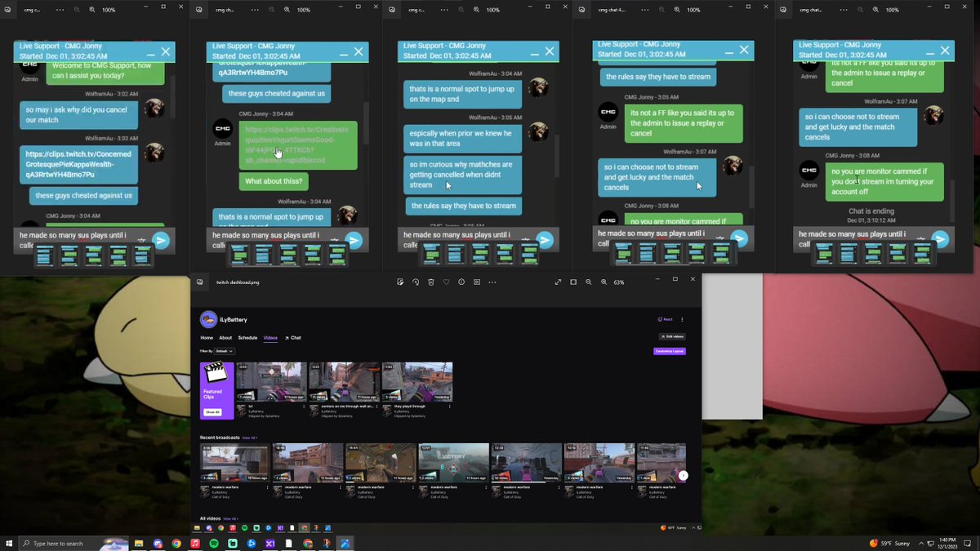Viewport: 980px width, 551px height.
Task: Click the purple Customize Layout button
Action: tap(670, 351)
